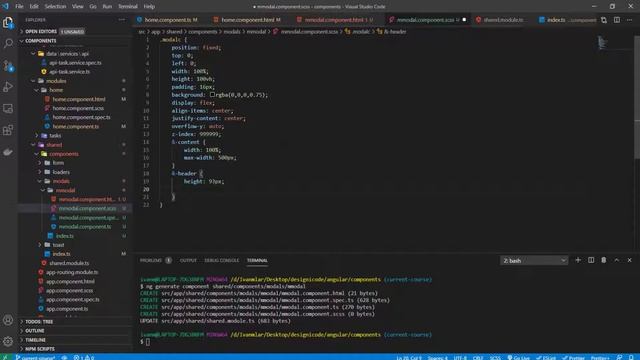Open the Selection menu

click(x=55, y=7)
